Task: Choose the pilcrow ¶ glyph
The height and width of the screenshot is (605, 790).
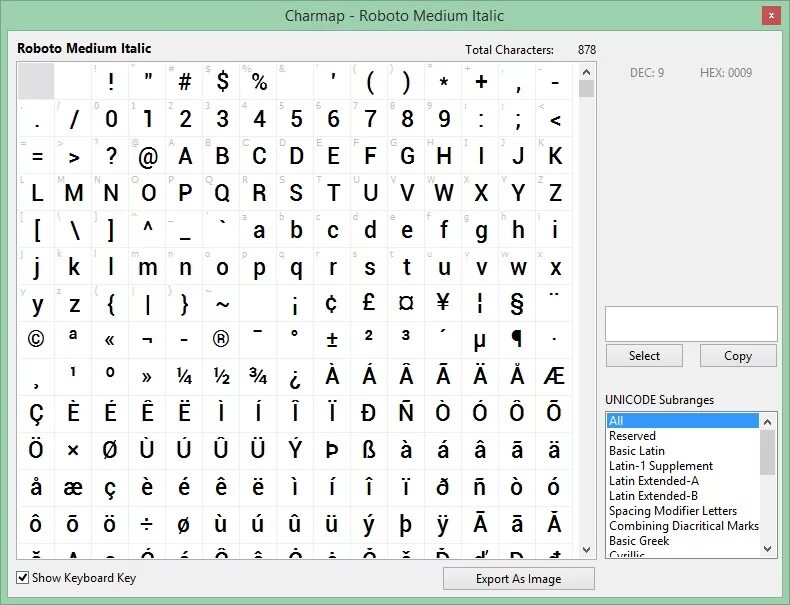Action: click(x=518, y=341)
